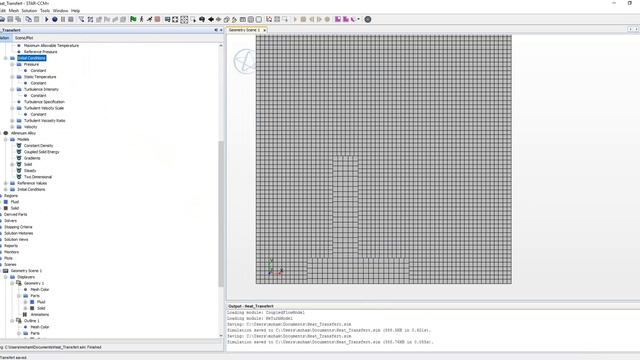Open the Mesh menu
Screen dimensions: 640x360
(13, 11)
